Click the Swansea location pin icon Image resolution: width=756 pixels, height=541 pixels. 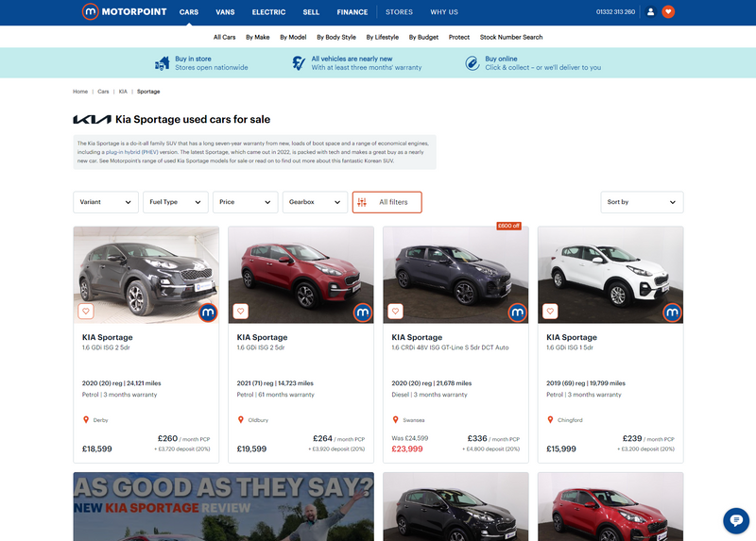point(395,419)
